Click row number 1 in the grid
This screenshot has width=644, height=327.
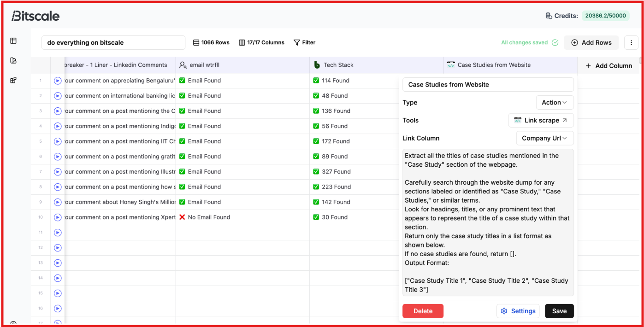point(41,81)
